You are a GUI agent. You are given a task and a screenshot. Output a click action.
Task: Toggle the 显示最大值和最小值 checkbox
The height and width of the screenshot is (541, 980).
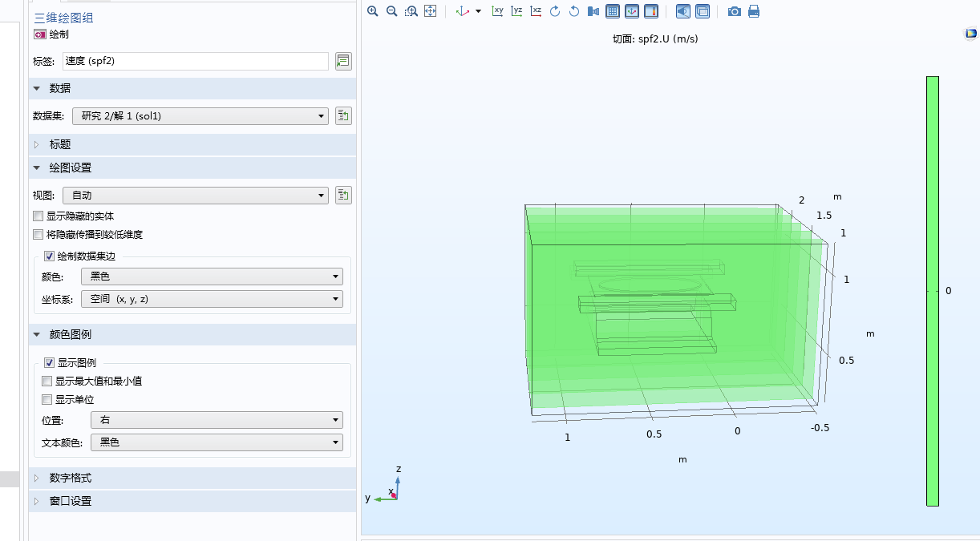coord(47,382)
